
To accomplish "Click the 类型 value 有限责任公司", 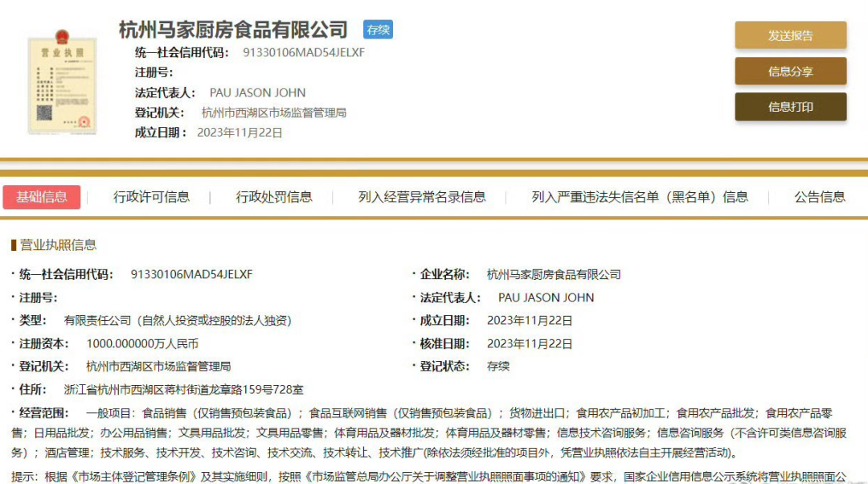I will pyautogui.click(x=178, y=320).
